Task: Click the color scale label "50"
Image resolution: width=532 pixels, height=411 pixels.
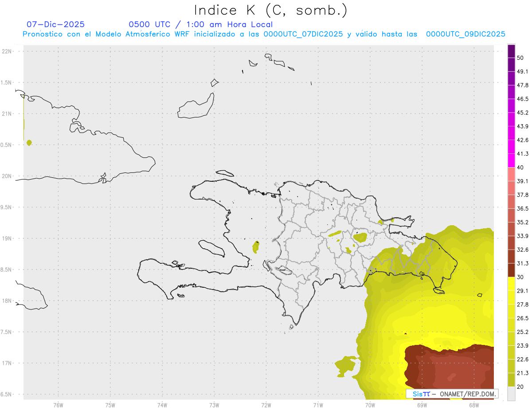Action: (520, 58)
